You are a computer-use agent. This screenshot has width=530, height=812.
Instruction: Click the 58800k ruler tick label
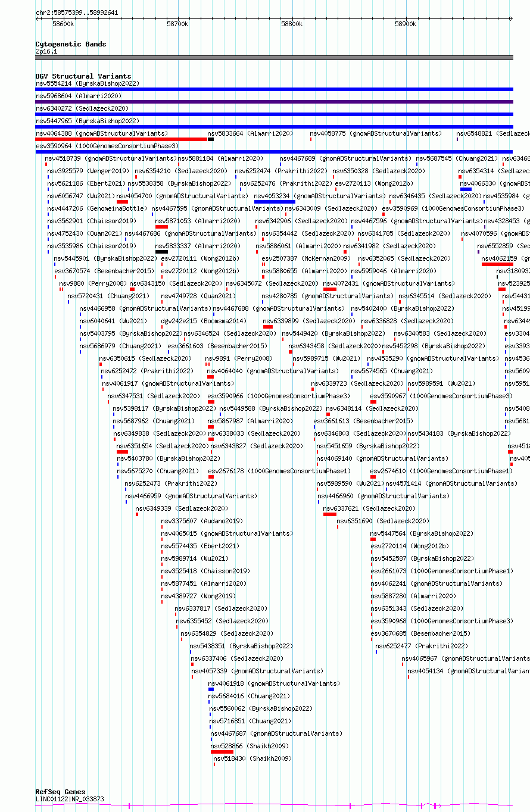(292, 24)
